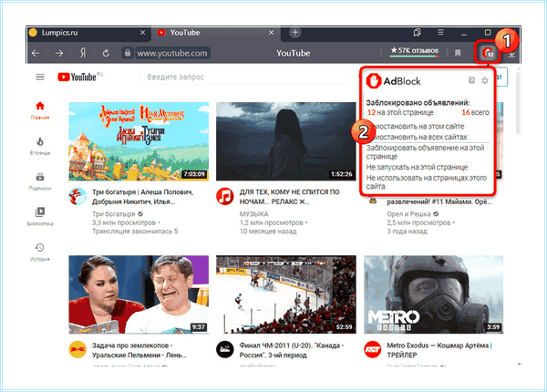This screenshot has width=547, height=392.
Task: Click the YouTube logo
Action: (x=79, y=77)
